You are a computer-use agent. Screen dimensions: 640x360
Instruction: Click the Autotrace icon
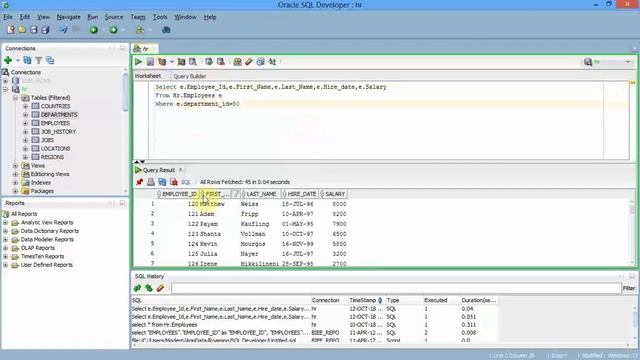pos(181,62)
